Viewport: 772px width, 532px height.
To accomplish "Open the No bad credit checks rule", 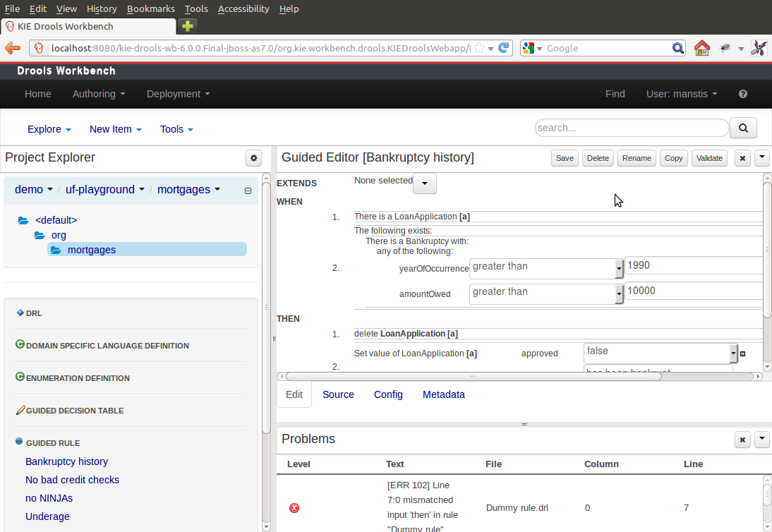I will click(72, 480).
